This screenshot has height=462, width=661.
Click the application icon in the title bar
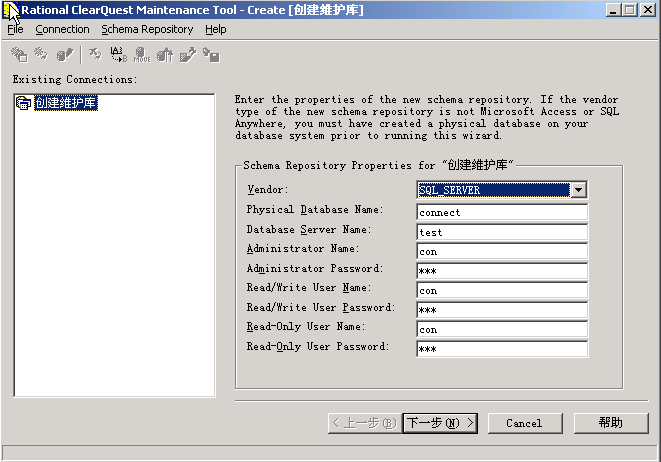(11, 10)
